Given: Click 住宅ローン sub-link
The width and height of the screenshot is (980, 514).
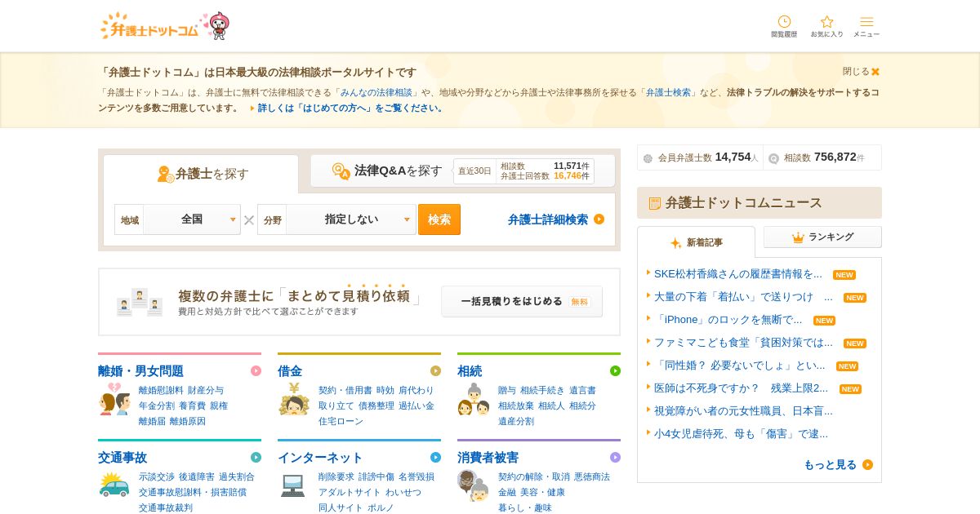Looking at the screenshot, I should pos(341,421).
